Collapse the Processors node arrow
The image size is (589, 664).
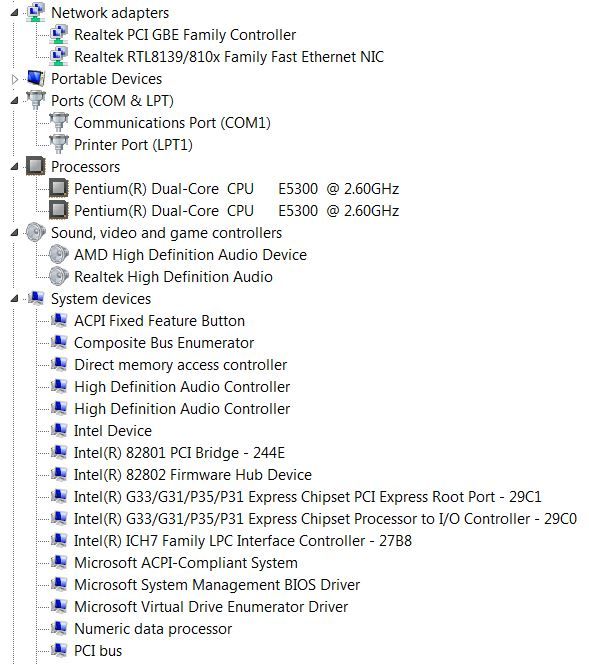(x=15, y=166)
